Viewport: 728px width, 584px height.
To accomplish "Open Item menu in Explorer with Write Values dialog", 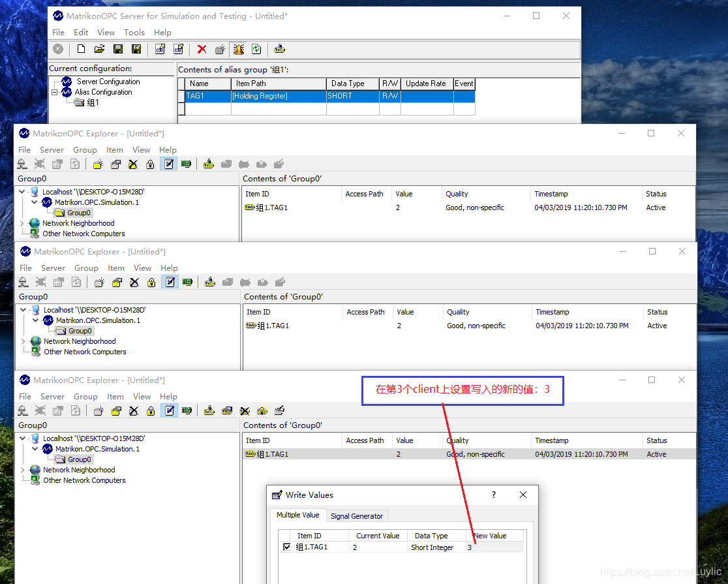I will 115,396.
